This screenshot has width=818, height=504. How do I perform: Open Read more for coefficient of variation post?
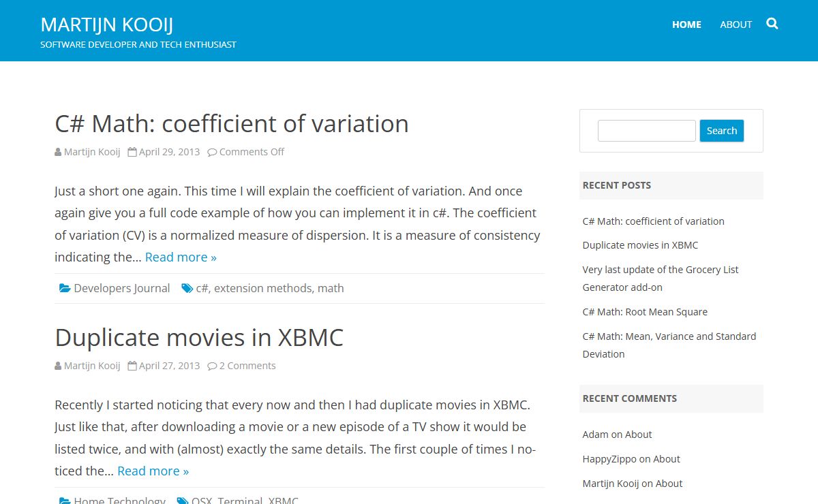[181, 257]
